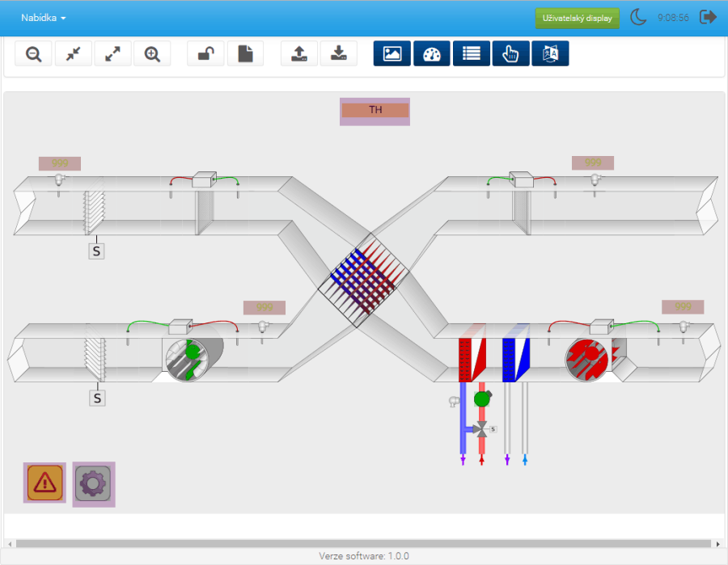Click the 999 value above lower-left fan duct

[265, 307]
